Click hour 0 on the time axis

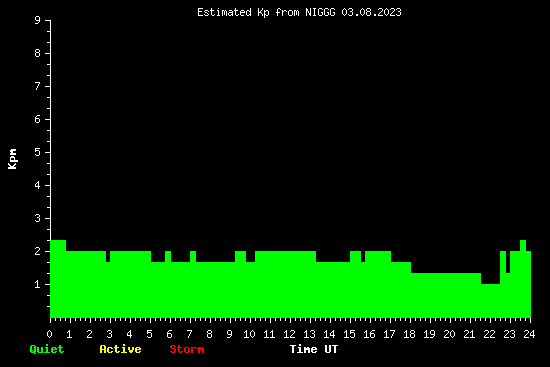49,334
